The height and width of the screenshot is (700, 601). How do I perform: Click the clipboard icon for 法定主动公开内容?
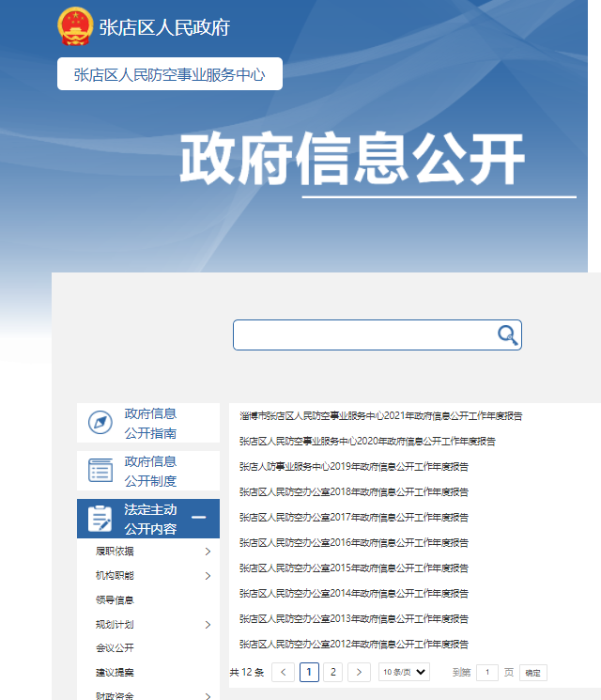click(100, 519)
